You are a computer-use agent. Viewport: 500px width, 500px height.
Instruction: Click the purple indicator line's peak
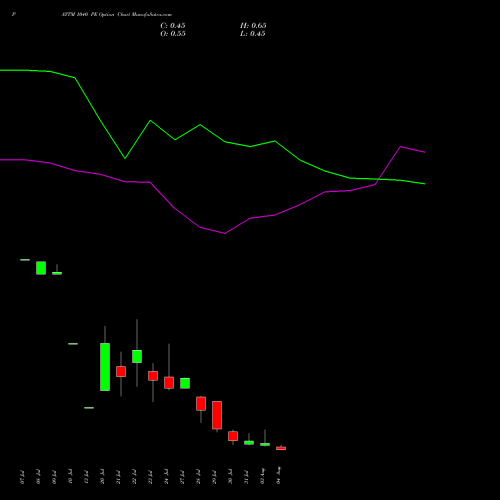tap(400, 146)
